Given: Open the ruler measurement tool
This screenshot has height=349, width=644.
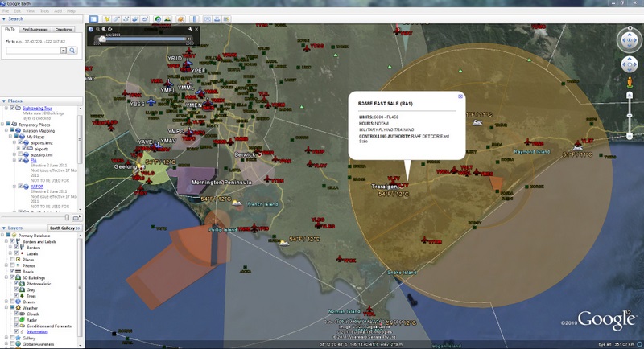Looking at the screenshot, I should click(194, 18).
